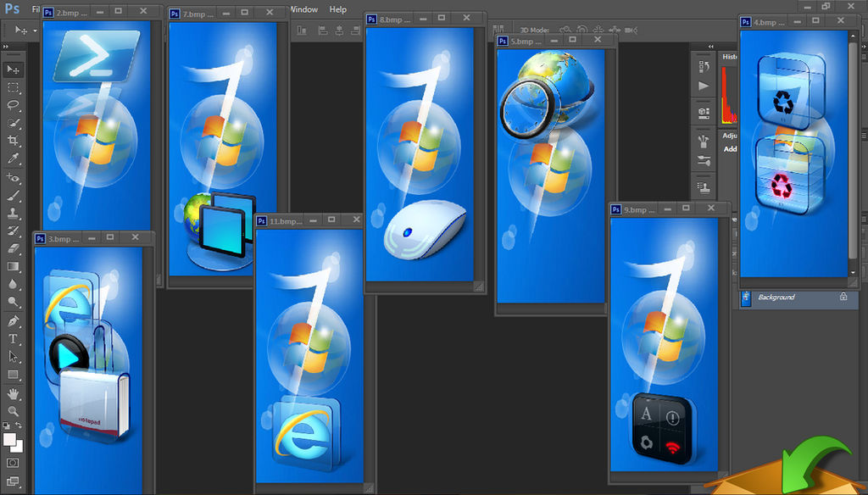Select the Dodge tool
Screen dimensions: 868x495
click(x=14, y=302)
